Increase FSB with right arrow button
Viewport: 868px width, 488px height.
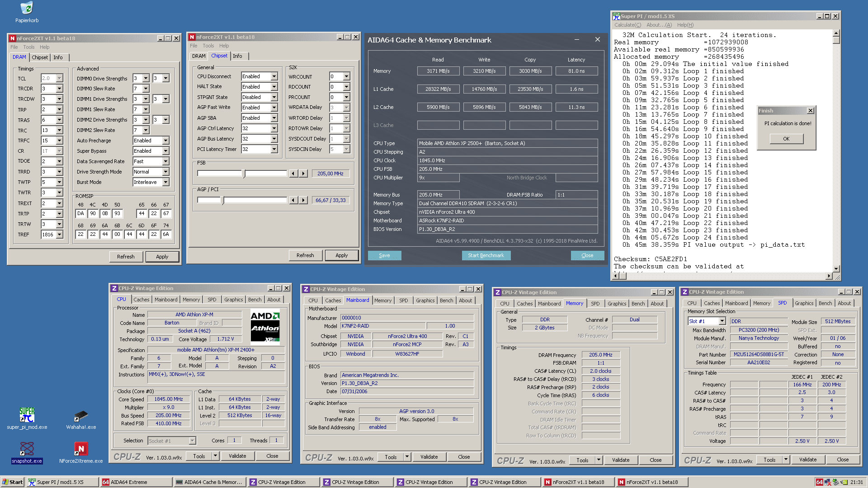303,174
